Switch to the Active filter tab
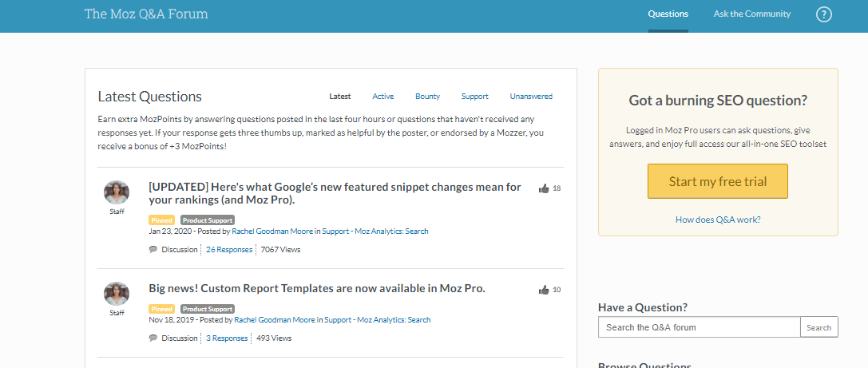Viewport: 868px width, 368px height. (x=383, y=97)
